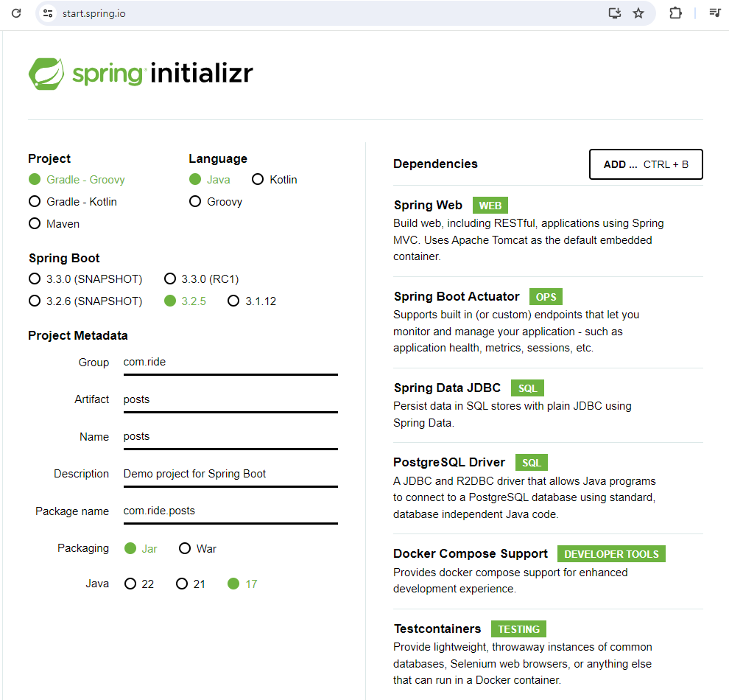Viewport: 729px width, 700px height.
Task: Bookmark this page with the star icon
Action: 638,13
